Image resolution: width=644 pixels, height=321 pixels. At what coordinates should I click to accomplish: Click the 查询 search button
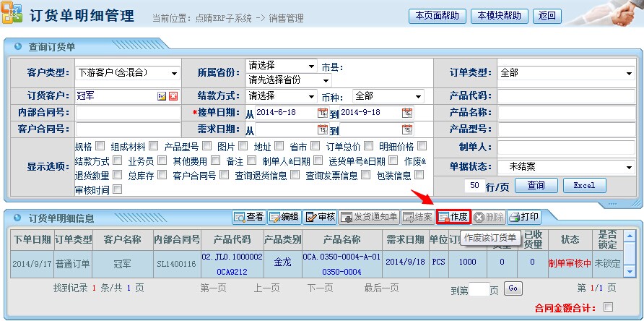[535, 186]
